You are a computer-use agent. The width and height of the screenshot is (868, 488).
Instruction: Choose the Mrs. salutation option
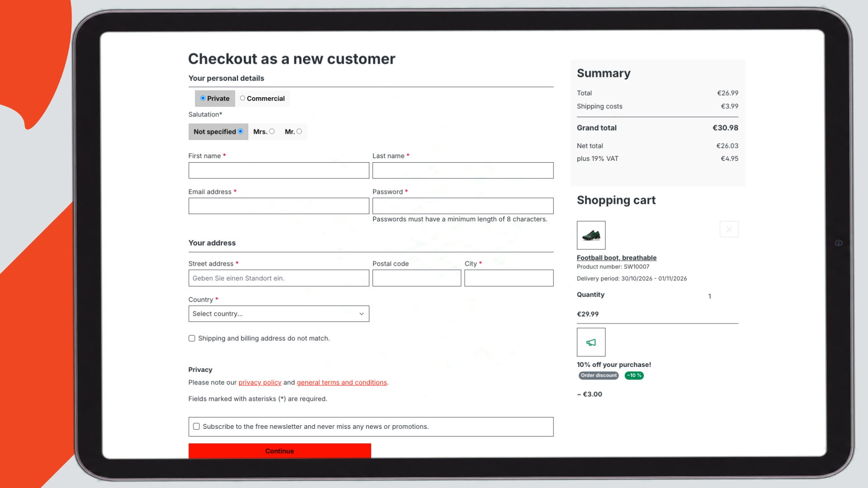[272, 131]
